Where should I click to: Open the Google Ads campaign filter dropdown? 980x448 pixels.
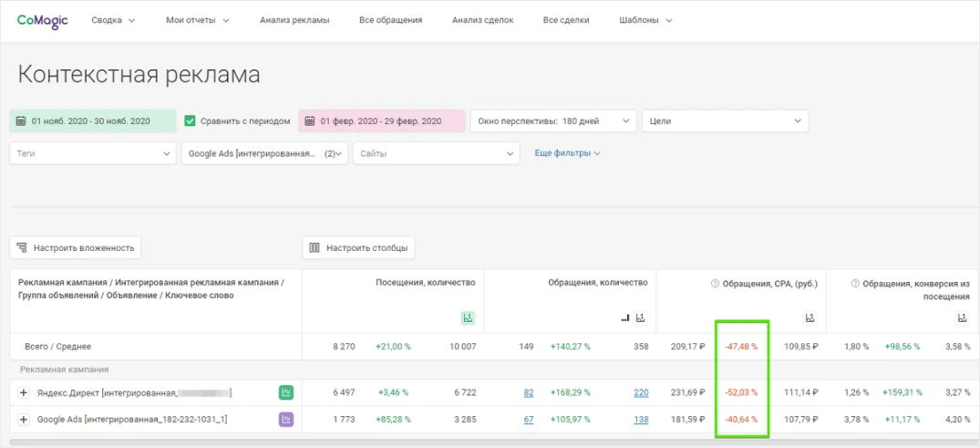(x=264, y=153)
